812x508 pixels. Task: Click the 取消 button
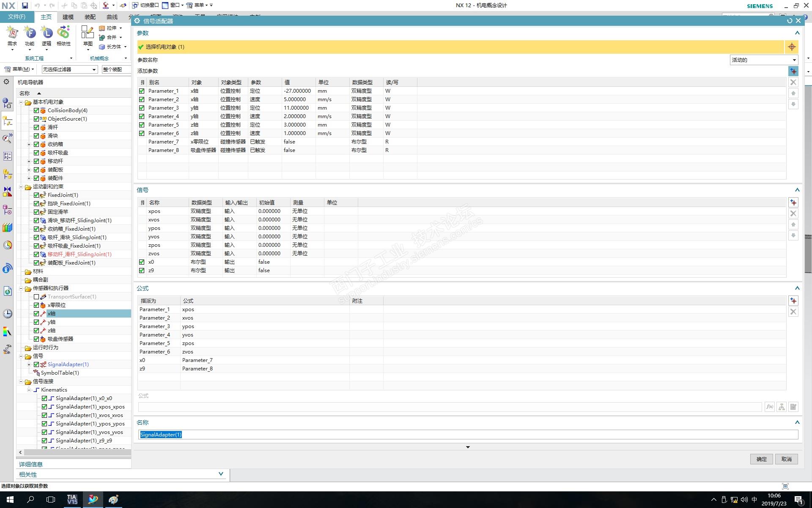(x=786, y=459)
